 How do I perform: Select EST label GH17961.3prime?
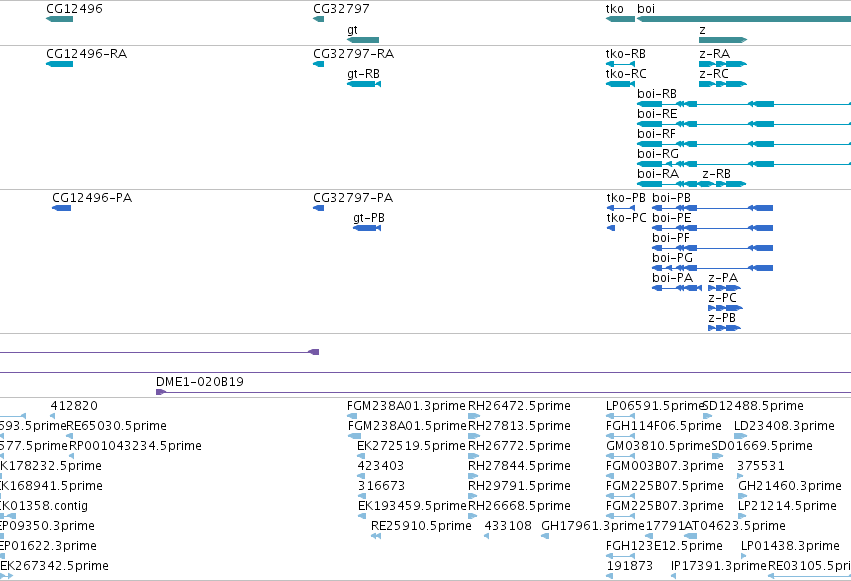tap(593, 526)
